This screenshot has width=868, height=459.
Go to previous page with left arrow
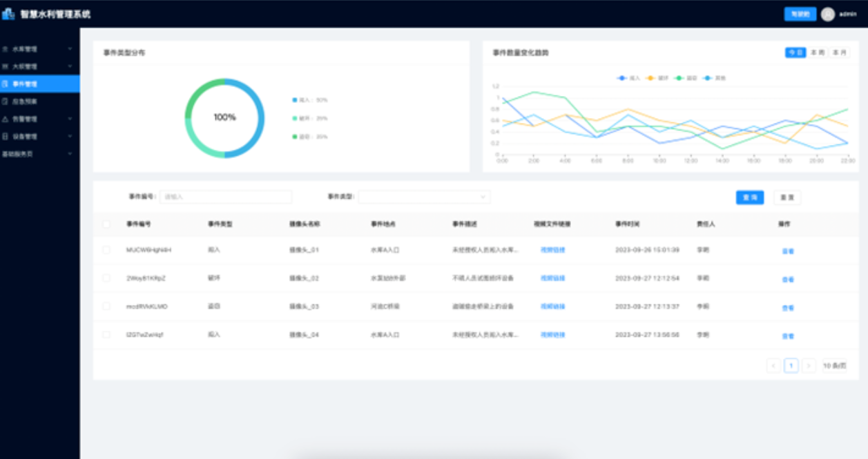[774, 365]
